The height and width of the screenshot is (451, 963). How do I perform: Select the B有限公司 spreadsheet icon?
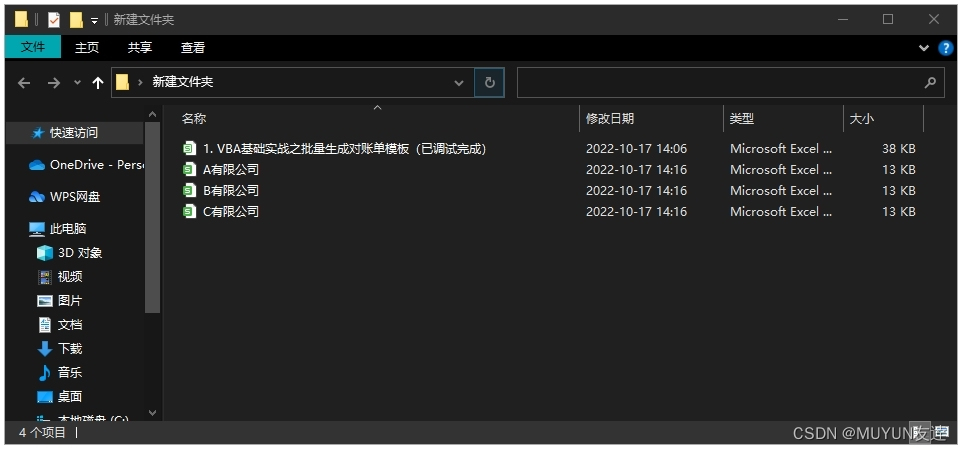[x=189, y=190]
